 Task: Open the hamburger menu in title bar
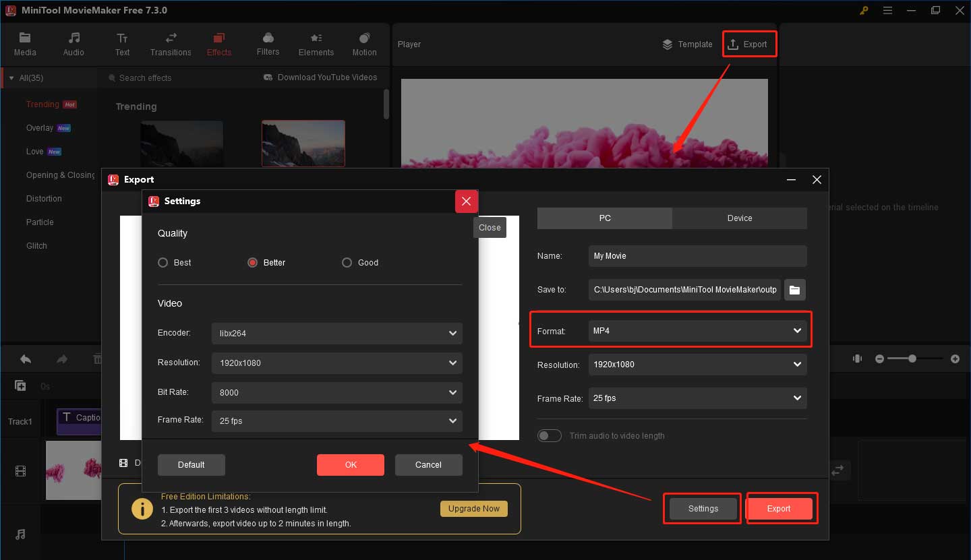pos(887,11)
